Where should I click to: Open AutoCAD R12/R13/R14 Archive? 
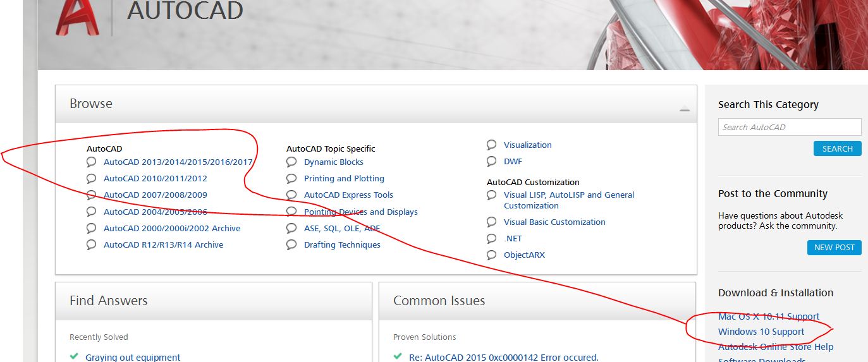(x=164, y=245)
